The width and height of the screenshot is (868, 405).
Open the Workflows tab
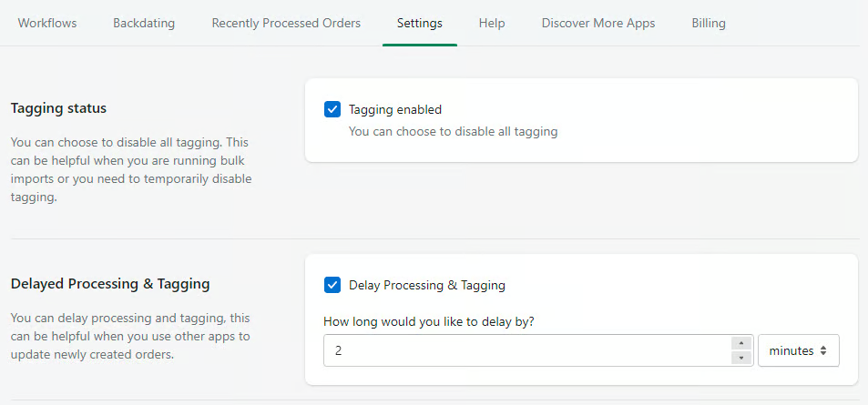pos(47,24)
